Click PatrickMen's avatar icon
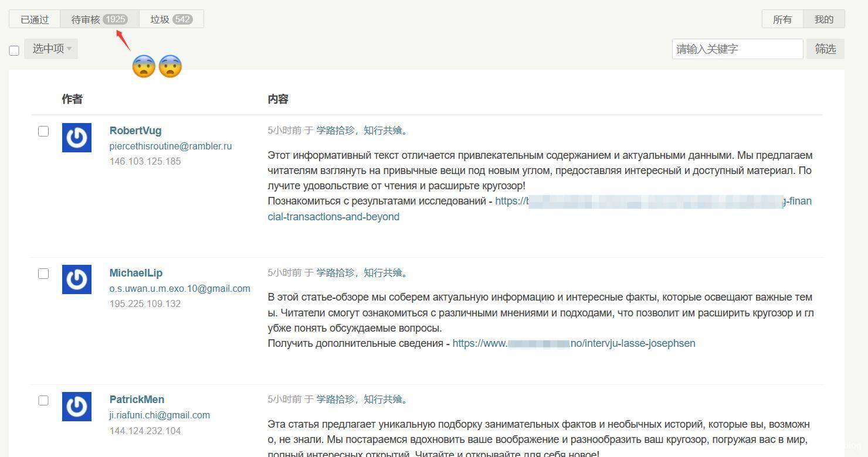Viewport: 868px width, 457px height. click(x=77, y=407)
